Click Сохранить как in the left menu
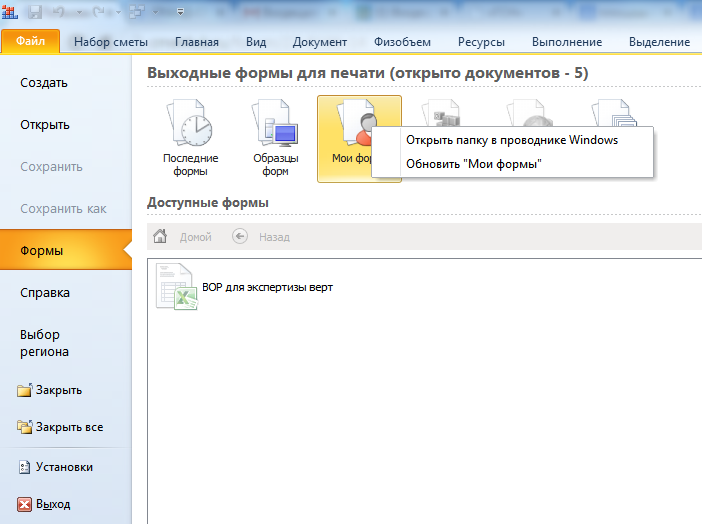 click(66, 209)
